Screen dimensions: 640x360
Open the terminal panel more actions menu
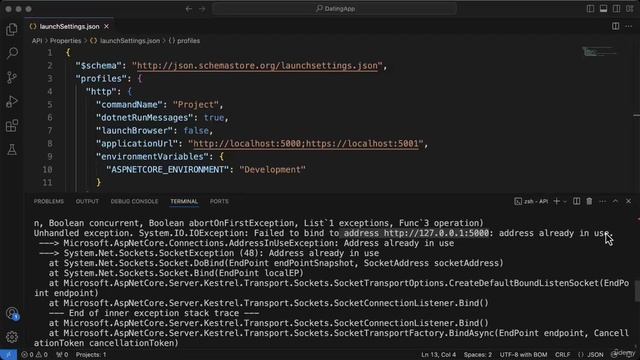coord(602,201)
